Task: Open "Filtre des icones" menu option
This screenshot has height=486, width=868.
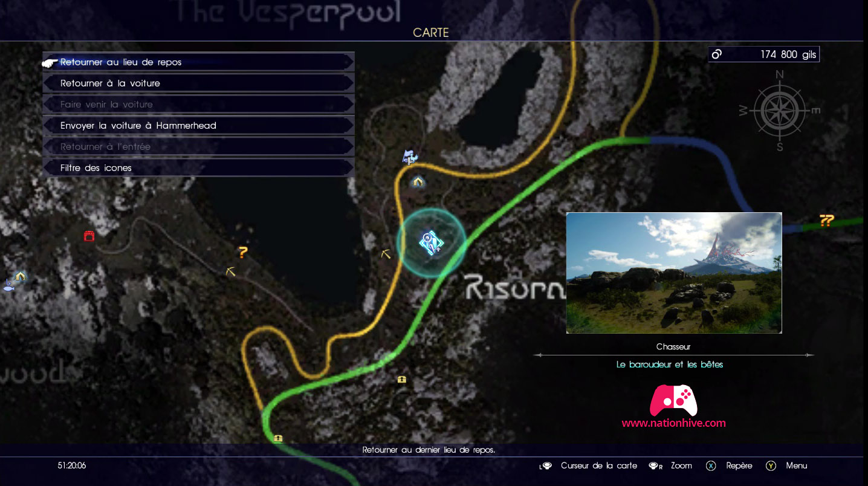Action: click(x=198, y=167)
